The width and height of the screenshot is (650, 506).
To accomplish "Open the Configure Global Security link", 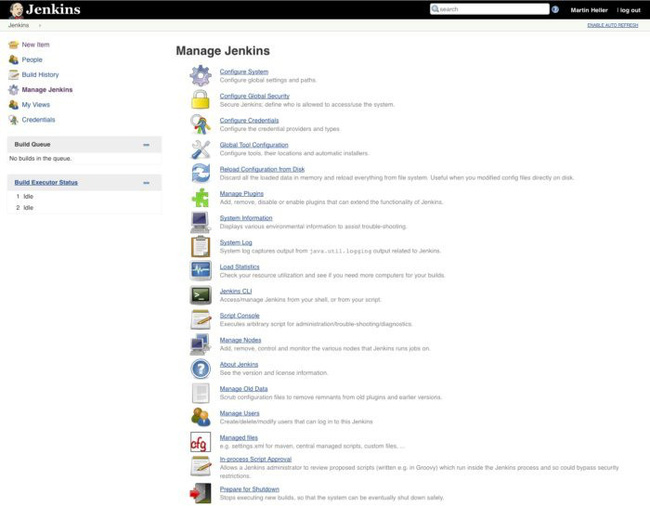I will (x=255, y=96).
